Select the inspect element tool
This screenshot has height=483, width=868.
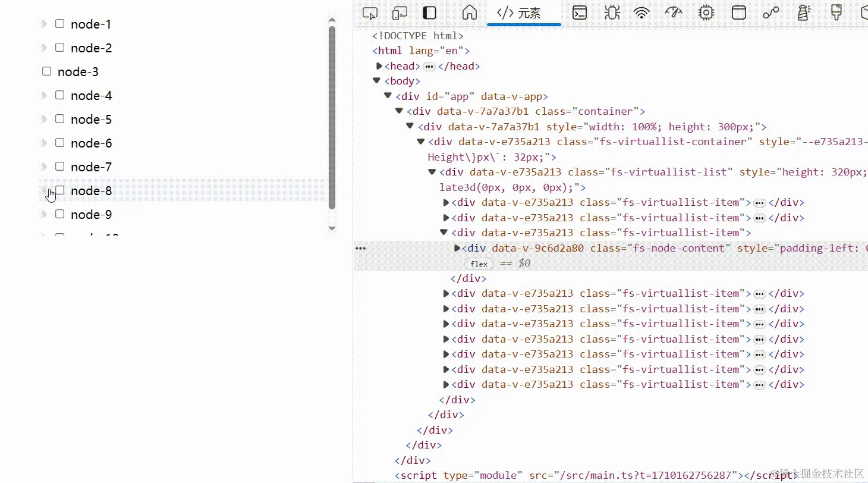[x=370, y=12]
